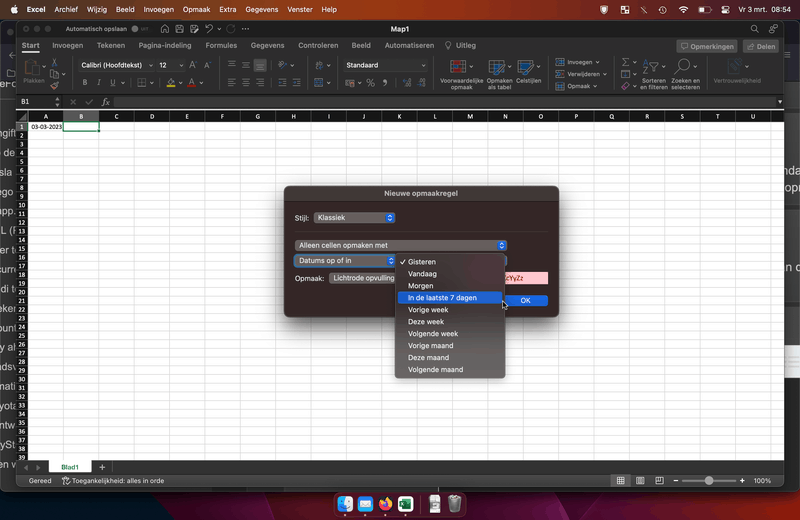Choose 'In de laatste 7 dagen' option

(442, 298)
